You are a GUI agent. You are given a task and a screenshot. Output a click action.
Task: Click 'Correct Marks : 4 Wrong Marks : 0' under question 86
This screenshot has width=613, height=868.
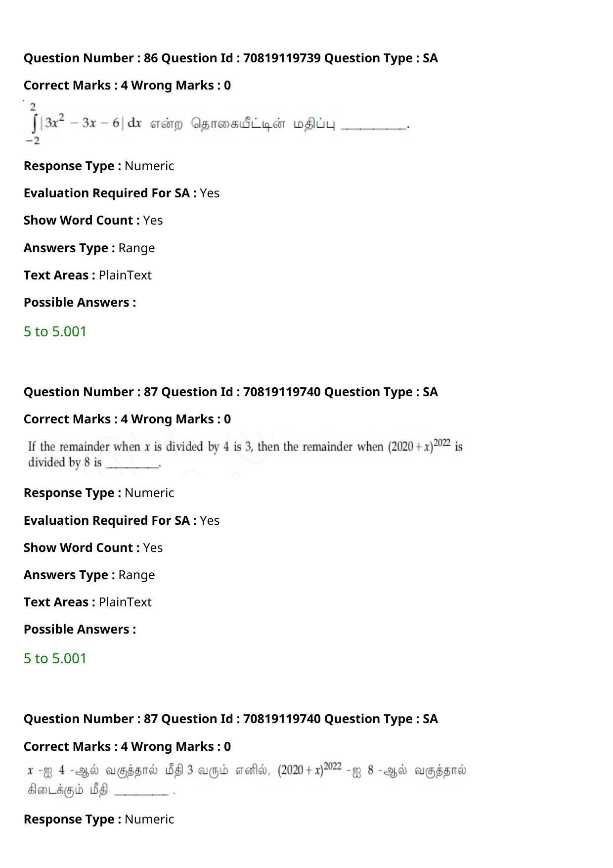click(x=127, y=85)
